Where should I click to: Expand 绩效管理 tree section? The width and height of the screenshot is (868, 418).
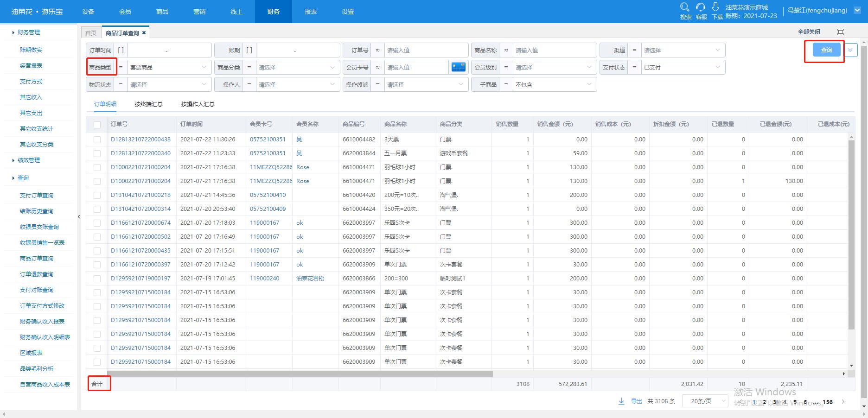pyautogui.click(x=13, y=160)
